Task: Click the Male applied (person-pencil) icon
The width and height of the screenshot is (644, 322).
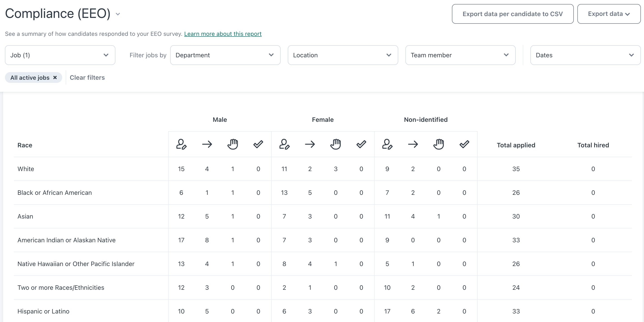Action: click(x=181, y=144)
